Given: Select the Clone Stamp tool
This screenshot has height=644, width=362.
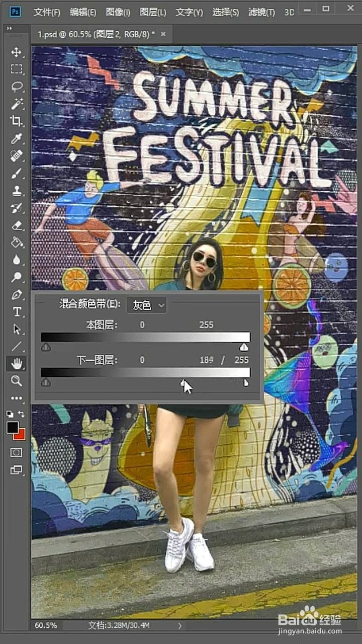Looking at the screenshot, I should (x=17, y=190).
